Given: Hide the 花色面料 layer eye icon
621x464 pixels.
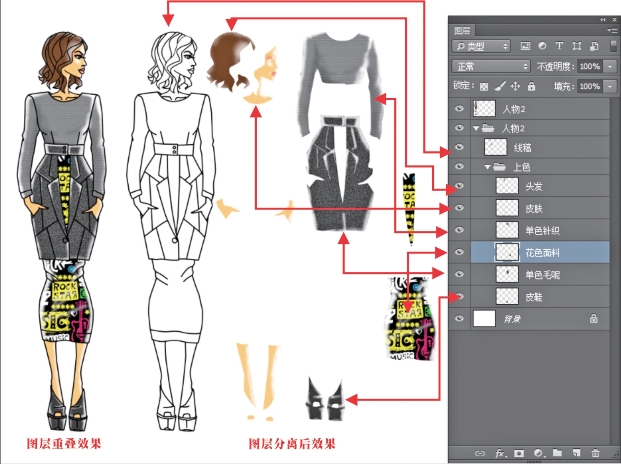Looking at the screenshot, I should 460,252.
